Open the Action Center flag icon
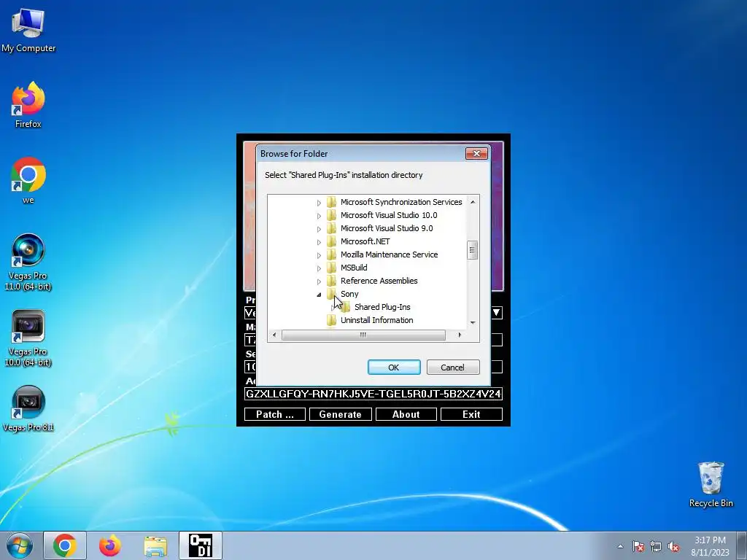Screen dimensions: 747x560 coord(638,547)
